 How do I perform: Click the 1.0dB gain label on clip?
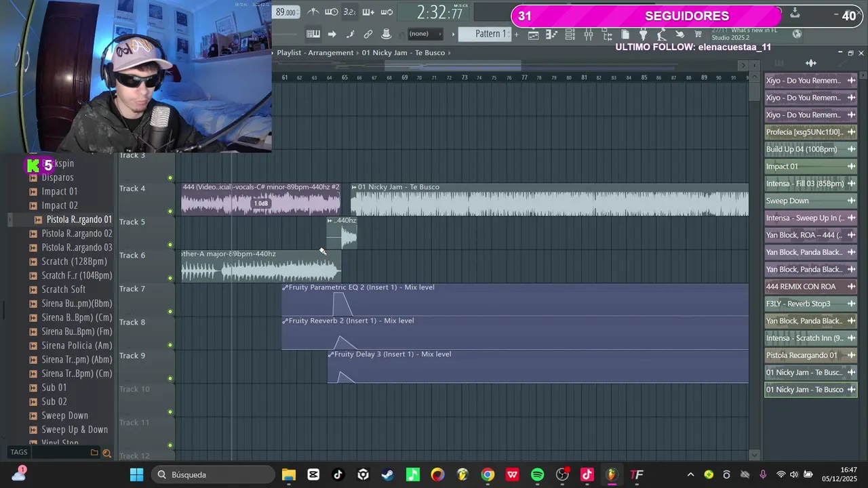click(261, 203)
